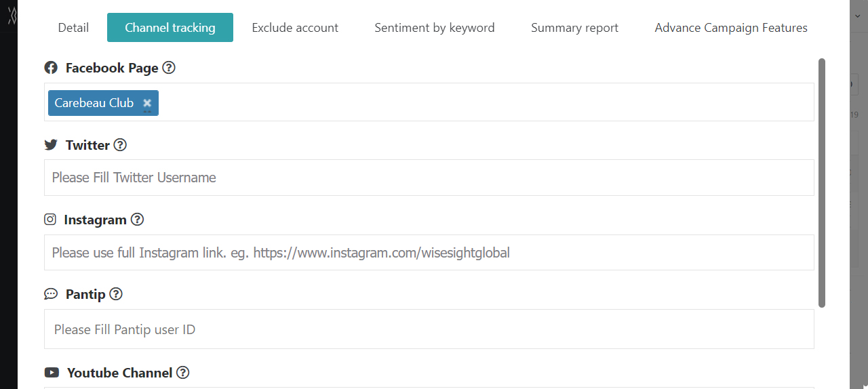Screen dimensions: 868x389
Task: Open the Twitter help question mark icon
Action: click(x=120, y=145)
